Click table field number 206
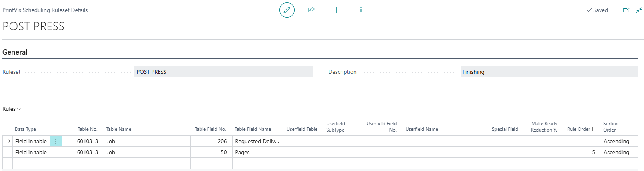This screenshot has width=644, height=171. (x=211, y=141)
